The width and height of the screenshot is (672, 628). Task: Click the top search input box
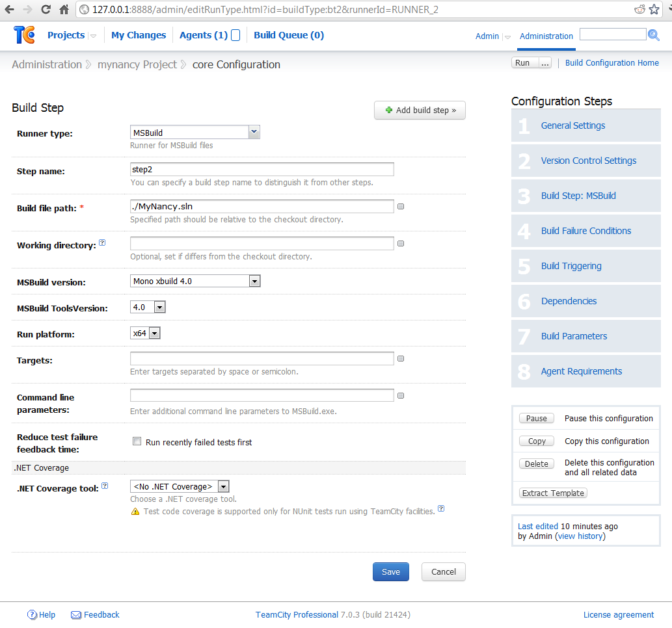pos(613,34)
